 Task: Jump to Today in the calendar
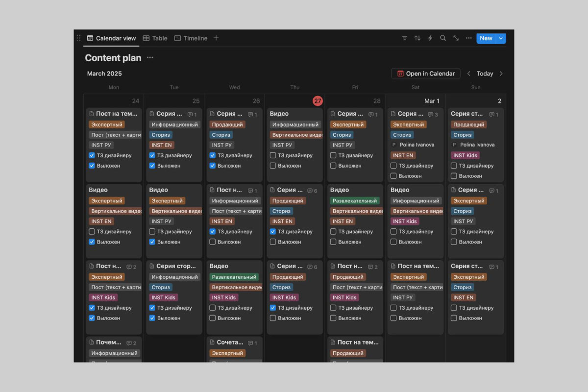point(485,73)
